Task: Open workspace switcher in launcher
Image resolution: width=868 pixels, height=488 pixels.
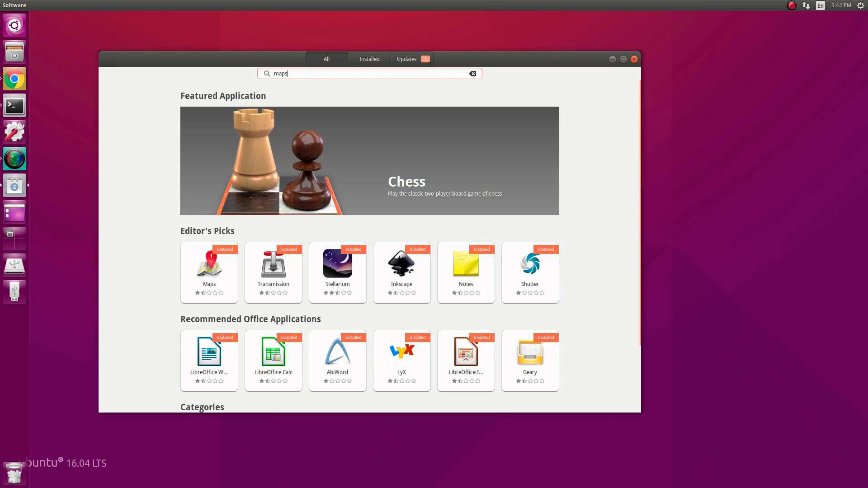Action: pyautogui.click(x=14, y=239)
